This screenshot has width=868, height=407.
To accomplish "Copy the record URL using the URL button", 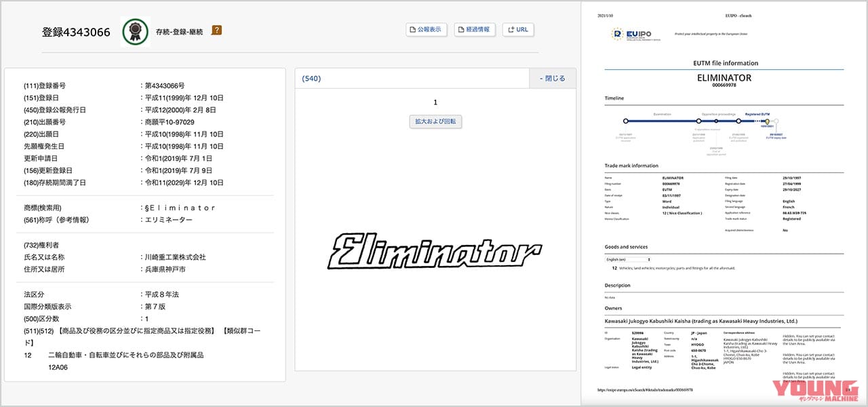I will click(x=518, y=29).
